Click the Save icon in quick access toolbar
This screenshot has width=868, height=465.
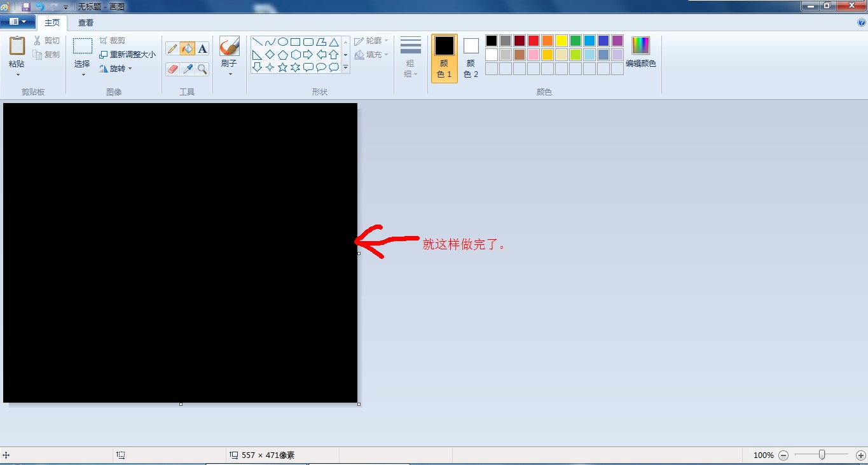pyautogui.click(x=26, y=6)
